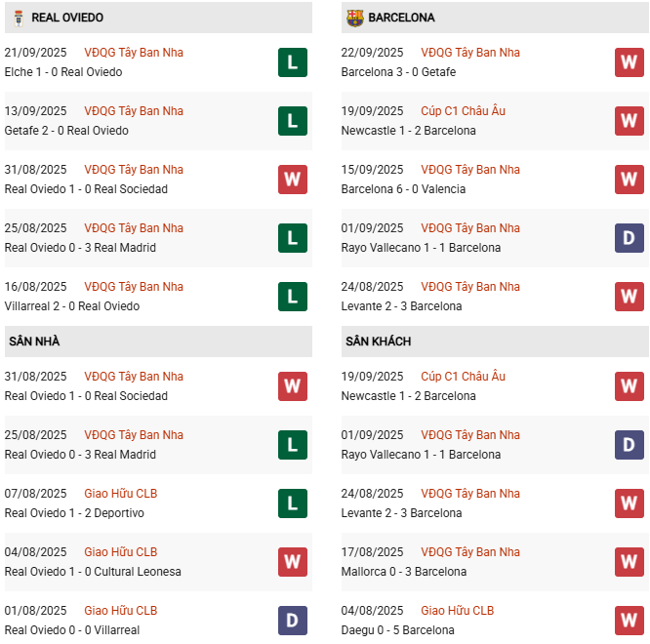The image size is (650, 644).
Task: Click the Real Oviedo club crest icon
Action: [15, 18]
